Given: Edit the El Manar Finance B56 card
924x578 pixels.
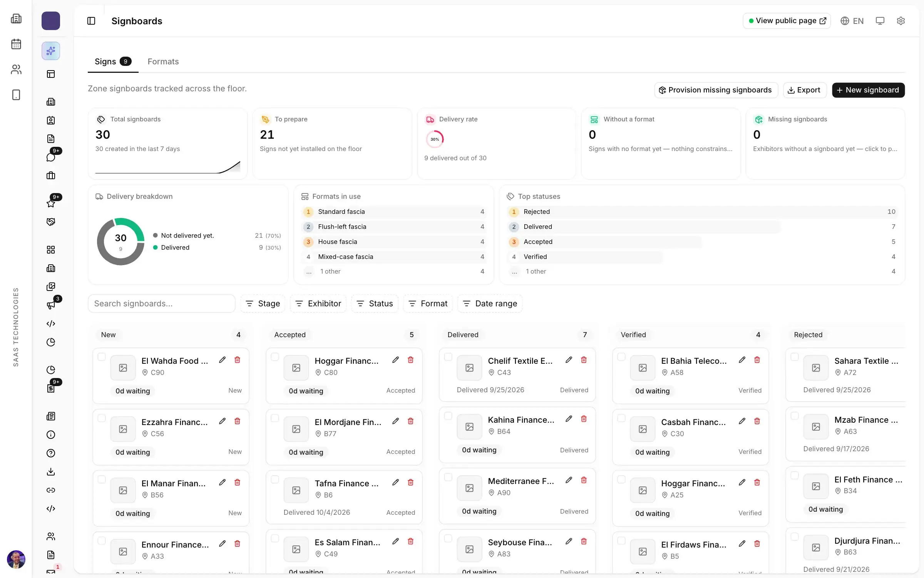Looking at the screenshot, I should pyautogui.click(x=222, y=482).
